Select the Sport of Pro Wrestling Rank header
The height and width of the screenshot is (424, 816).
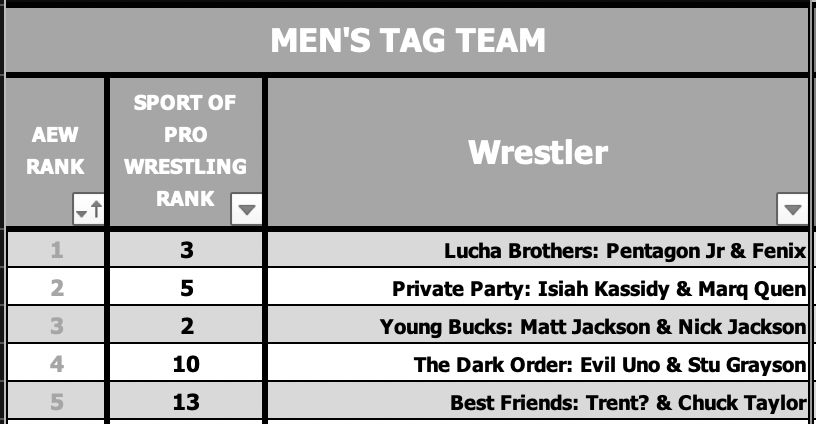click(x=186, y=151)
